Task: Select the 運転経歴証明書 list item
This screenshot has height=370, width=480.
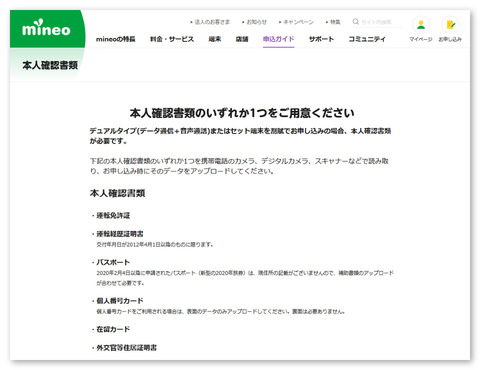Action: point(120,234)
